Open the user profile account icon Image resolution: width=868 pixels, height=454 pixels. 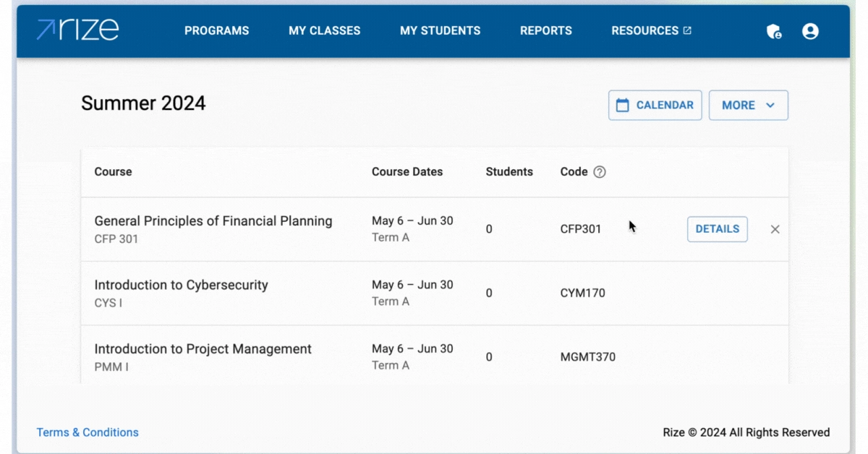click(x=810, y=31)
